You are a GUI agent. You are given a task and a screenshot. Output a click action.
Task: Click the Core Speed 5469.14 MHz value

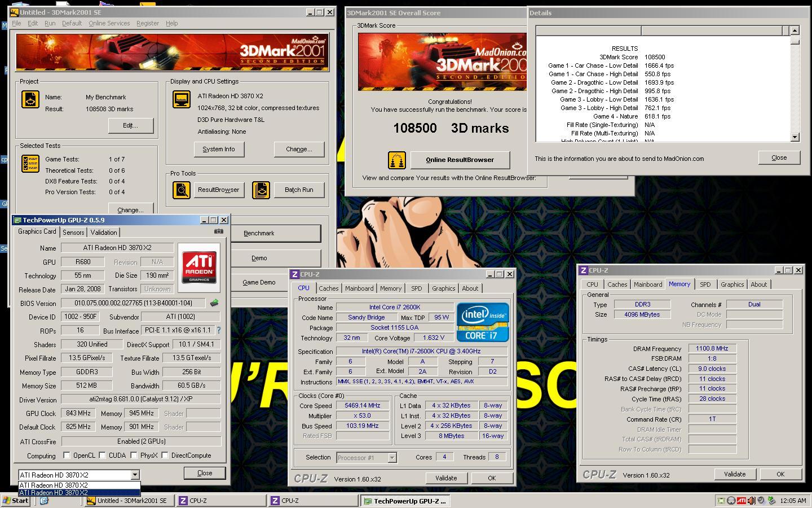[363, 406]
